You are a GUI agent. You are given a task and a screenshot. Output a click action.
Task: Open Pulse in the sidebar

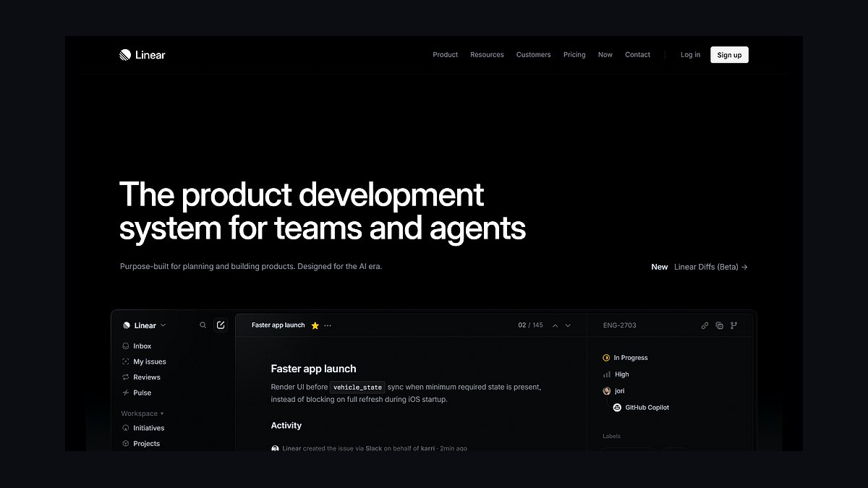[x=137, y=393]
